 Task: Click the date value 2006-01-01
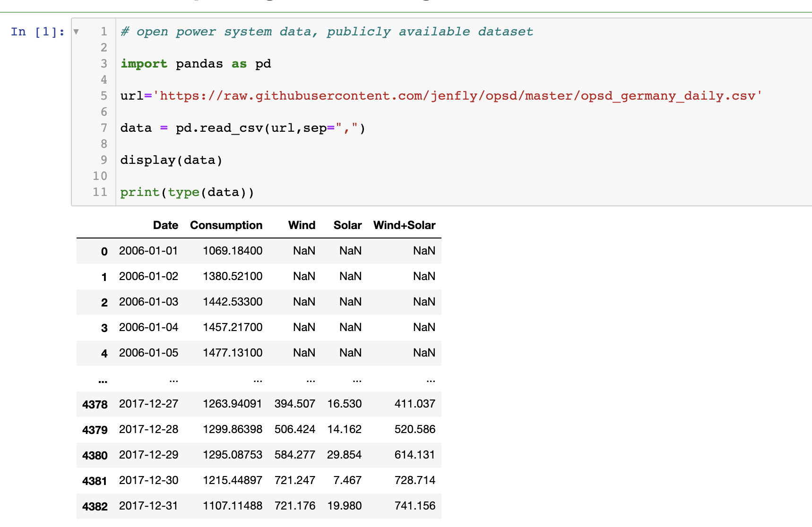coord(148,251)
